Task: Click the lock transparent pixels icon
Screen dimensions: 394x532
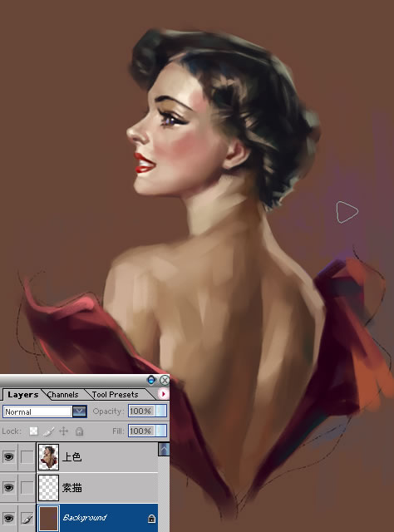Action: coord(33,431)
